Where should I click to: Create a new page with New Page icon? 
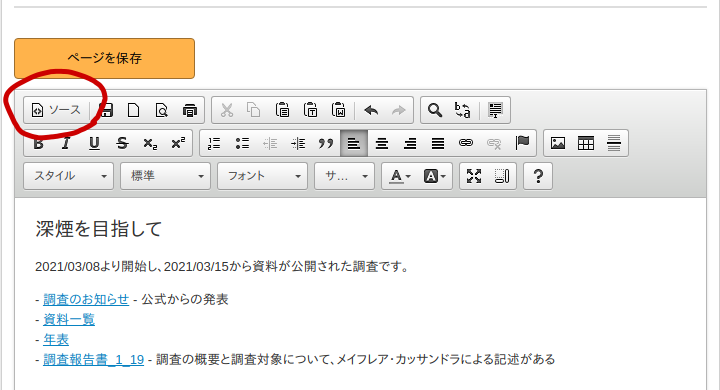(134, 110)
